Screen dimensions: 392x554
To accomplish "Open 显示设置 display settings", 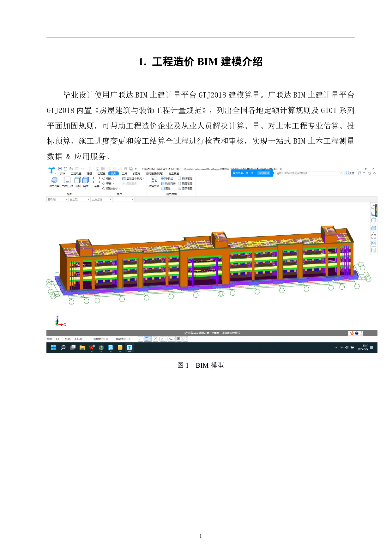I will coord(185,189).
